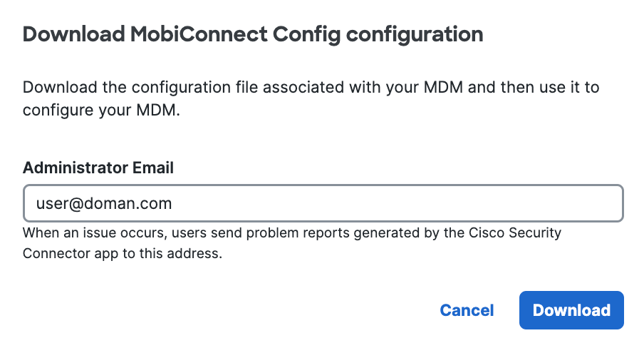Click the word Config in the dialog title
Screen dimensions: 644x348
307,34
